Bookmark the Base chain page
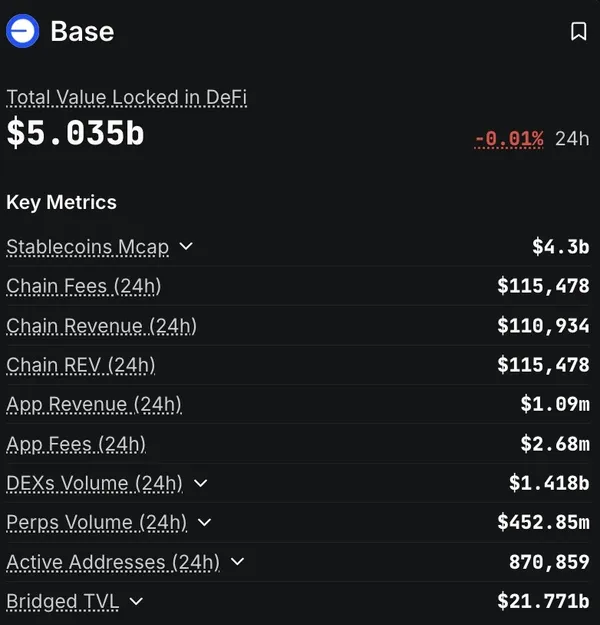The image size is (600, 625). click(x=578, y=32)
